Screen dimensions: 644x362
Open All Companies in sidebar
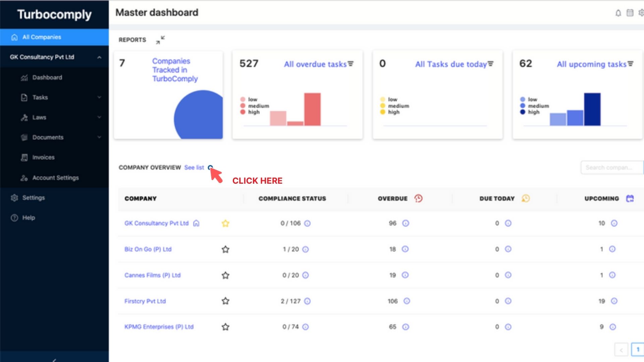coord(42,37)
